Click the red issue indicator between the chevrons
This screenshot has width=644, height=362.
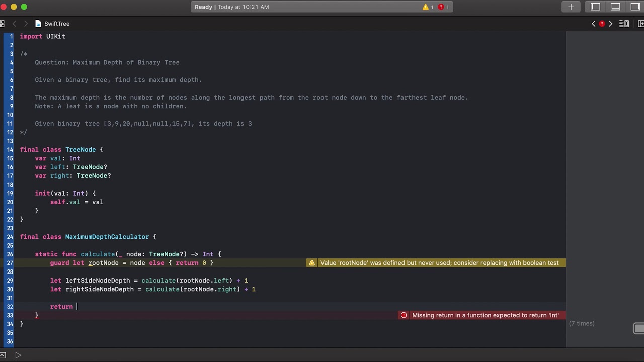602,24
